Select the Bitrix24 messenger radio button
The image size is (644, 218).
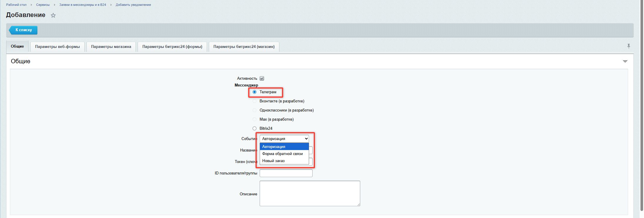(x=255, y=129)
